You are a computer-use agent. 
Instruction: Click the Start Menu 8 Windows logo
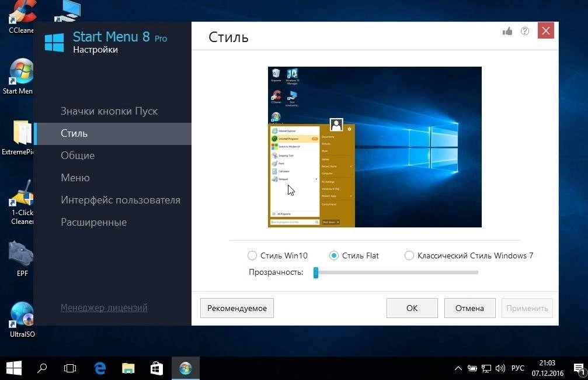point(54,43)
